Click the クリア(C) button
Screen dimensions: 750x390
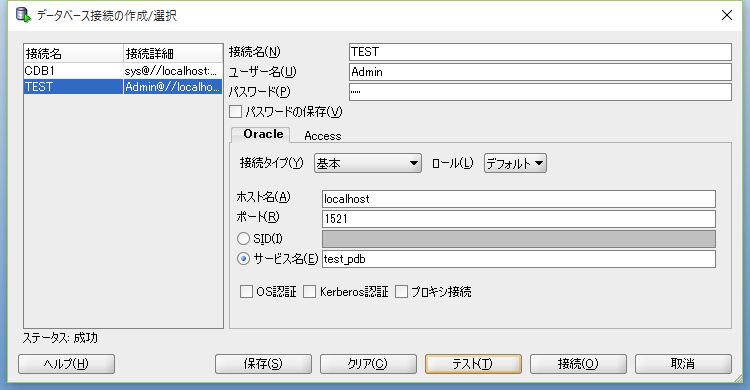coord(368,364)
